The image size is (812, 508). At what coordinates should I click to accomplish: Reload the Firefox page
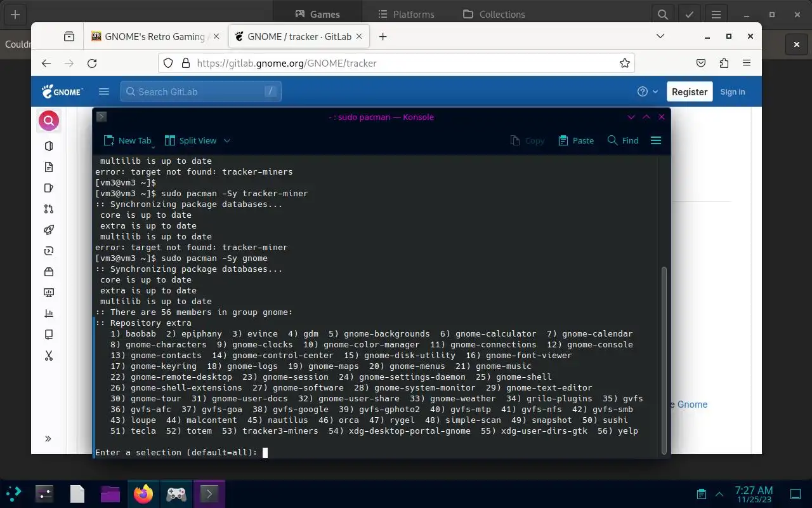point(92,63)
